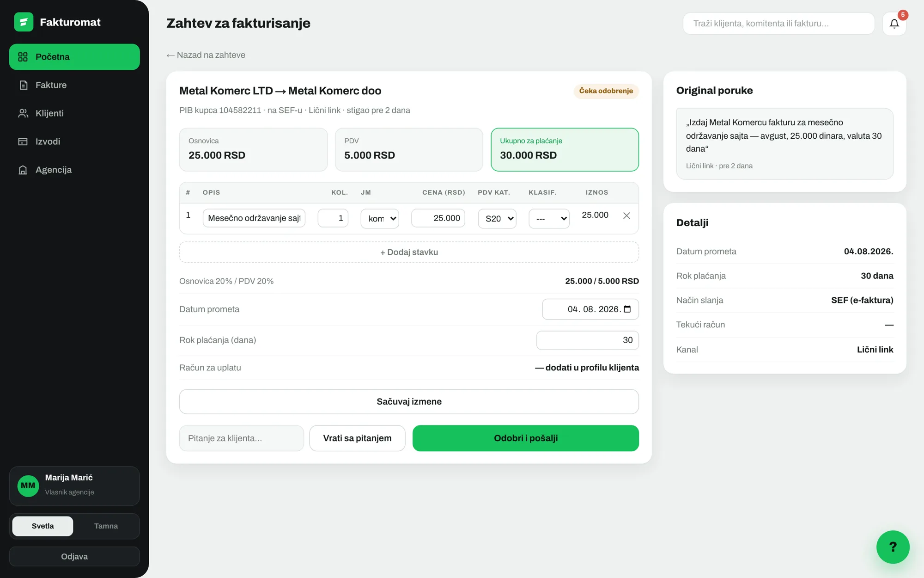Expand the JM unit dropdown showing kom

(x=380, y=218)
